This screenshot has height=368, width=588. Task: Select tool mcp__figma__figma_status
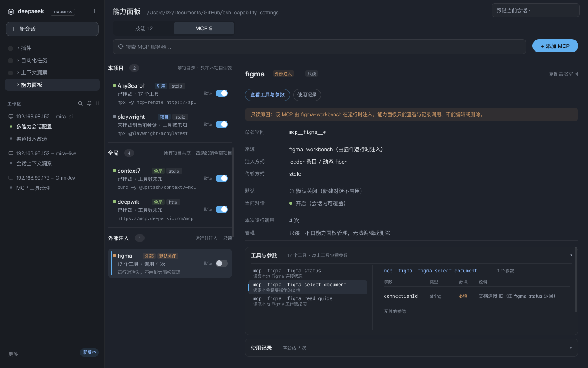coord(308,273)
